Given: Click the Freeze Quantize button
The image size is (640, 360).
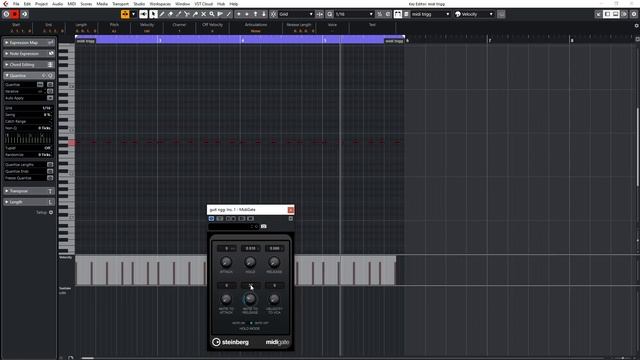Looking at the screenshot, I should 50,178.
